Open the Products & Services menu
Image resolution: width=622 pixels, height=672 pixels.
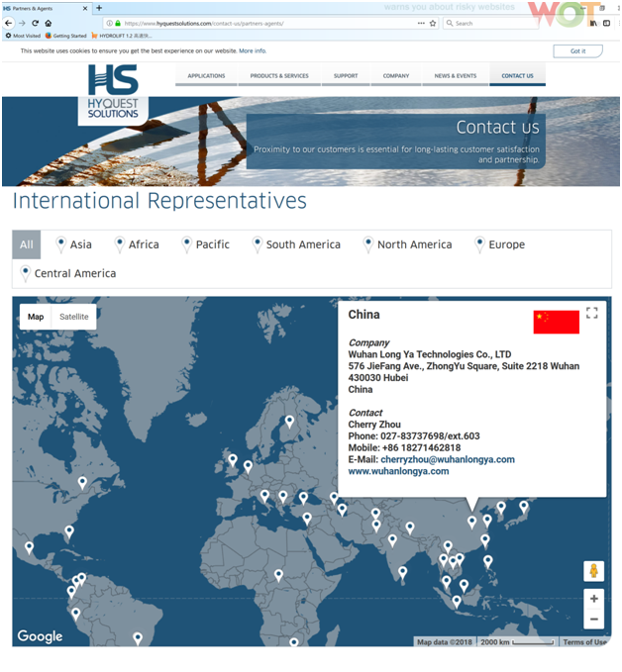279,76
